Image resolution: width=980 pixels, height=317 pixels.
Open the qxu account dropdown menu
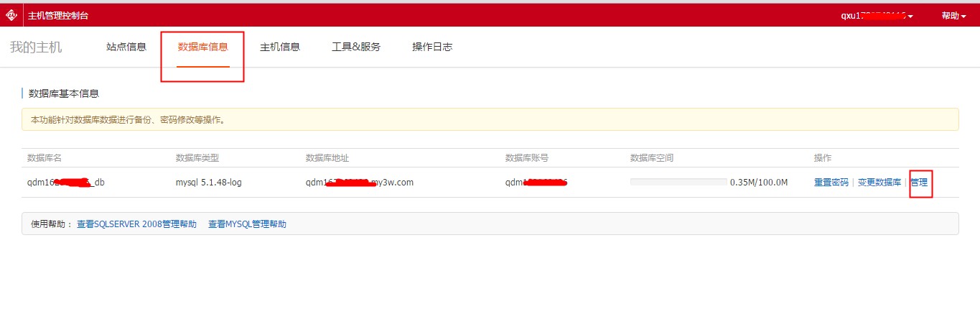click(877, 16)
